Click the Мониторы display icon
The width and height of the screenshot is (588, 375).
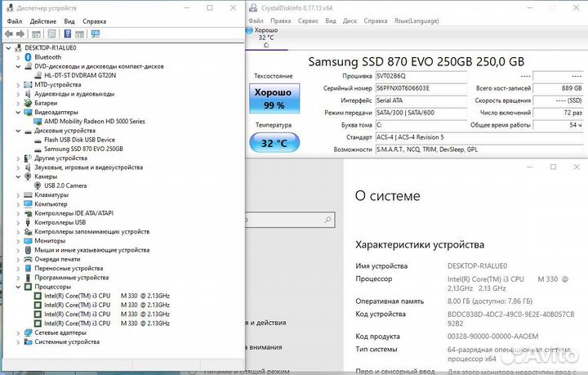pos(28,241)
